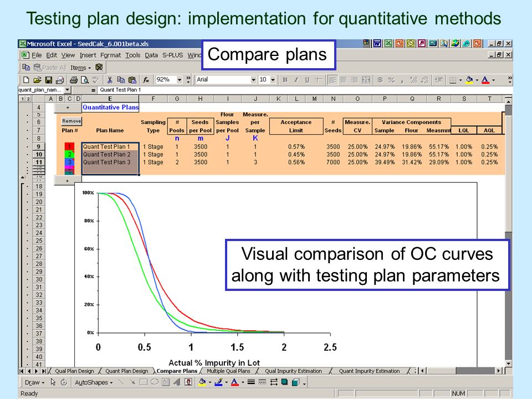This screenshot has width=532, height=399.
Task: Click the 3-D effect icon
Action: (x=295, y=382)
